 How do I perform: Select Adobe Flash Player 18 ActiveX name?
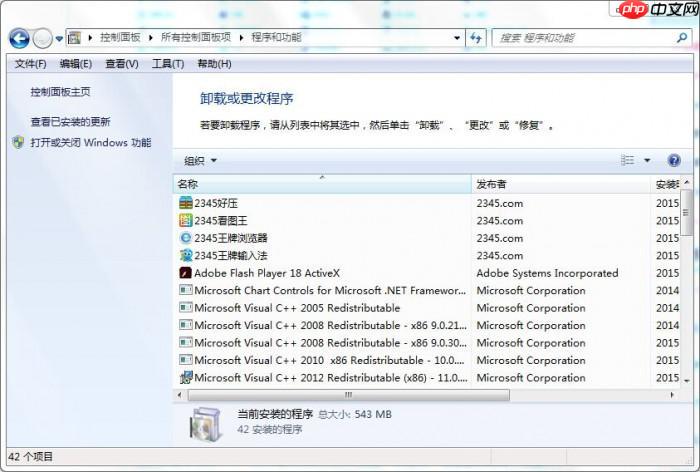tap(267, 273)
